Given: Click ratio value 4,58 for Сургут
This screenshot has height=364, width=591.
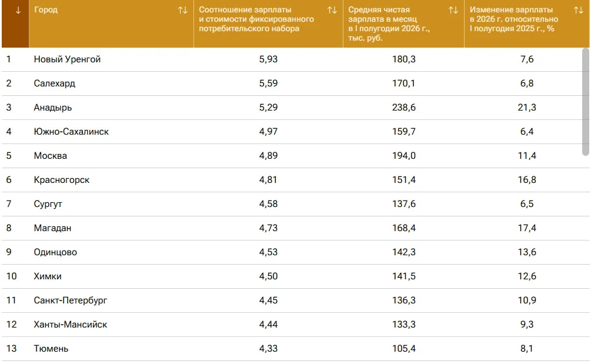Looking at the screenshot, I should tap(268, 204).
